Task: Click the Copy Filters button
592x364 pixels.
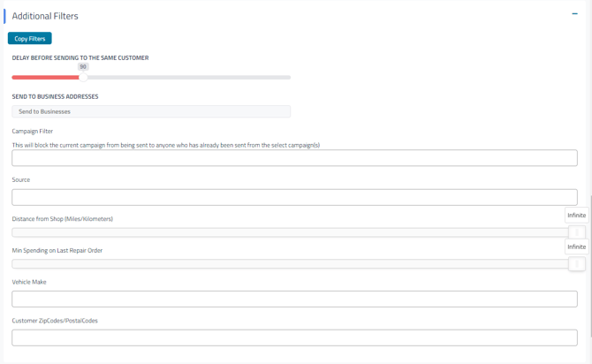Action: pyautogui.click(x=30, y=39)
